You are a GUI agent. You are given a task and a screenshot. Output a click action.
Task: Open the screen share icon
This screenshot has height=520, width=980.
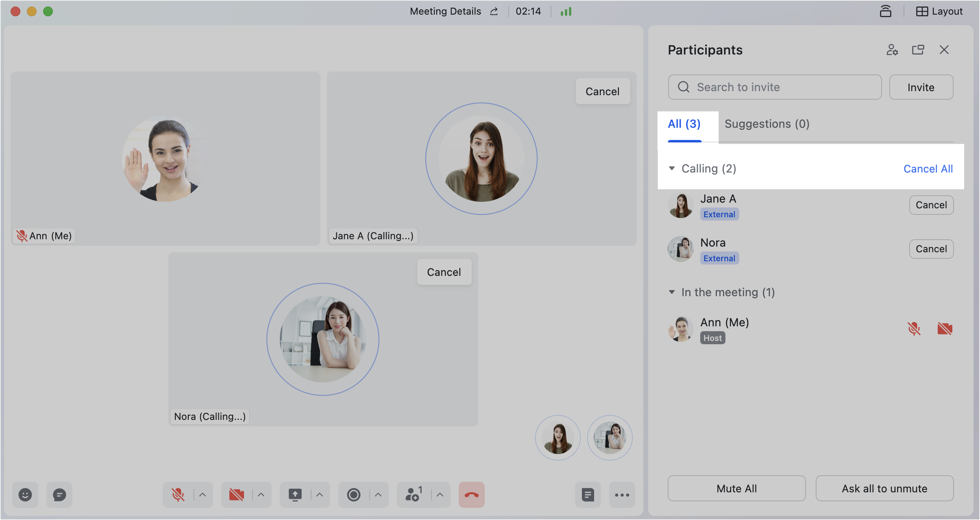tap(295, 494)
